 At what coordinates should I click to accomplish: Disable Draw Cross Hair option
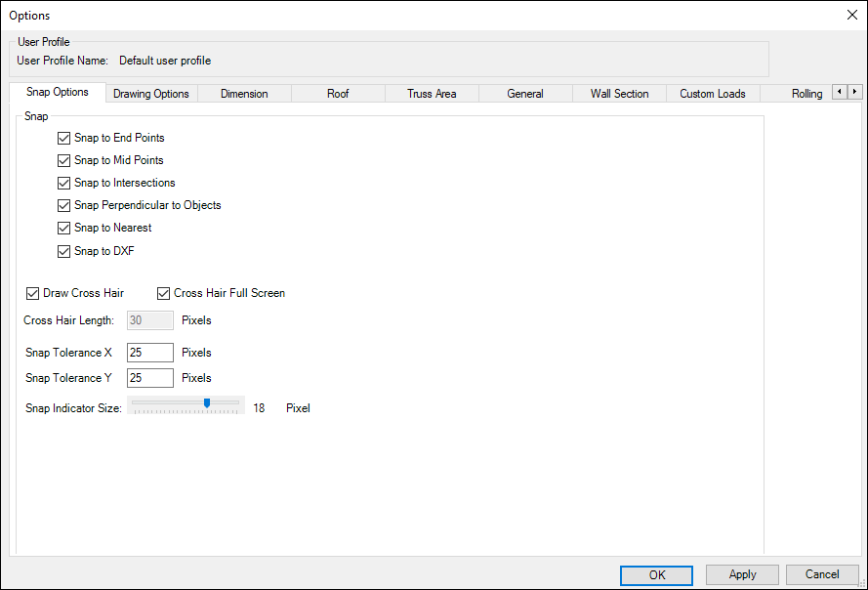(33, 293)
